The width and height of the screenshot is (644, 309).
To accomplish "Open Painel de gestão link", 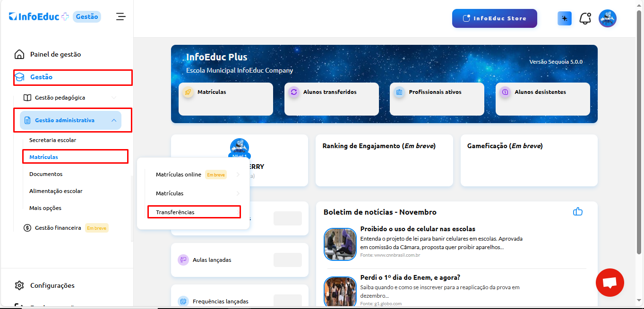I will click(55, 54).
